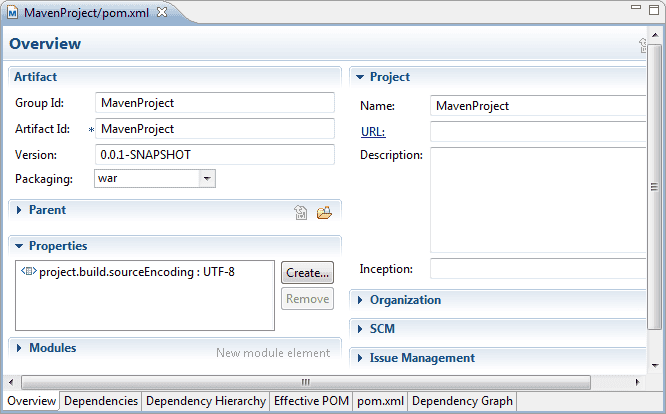Click the select parent icon in Parent section
Viewport: 666px width, 414px height.
pyautogui.click(x=301, y=212)
